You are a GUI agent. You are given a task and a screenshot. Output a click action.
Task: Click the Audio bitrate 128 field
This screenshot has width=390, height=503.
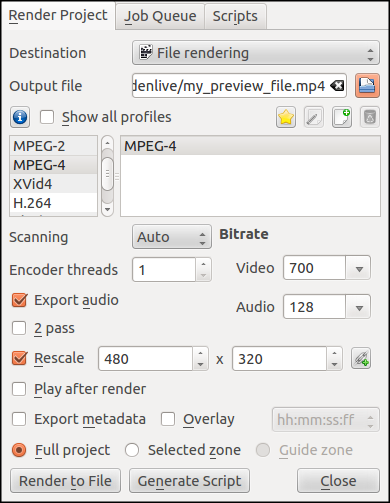(315, 307)
